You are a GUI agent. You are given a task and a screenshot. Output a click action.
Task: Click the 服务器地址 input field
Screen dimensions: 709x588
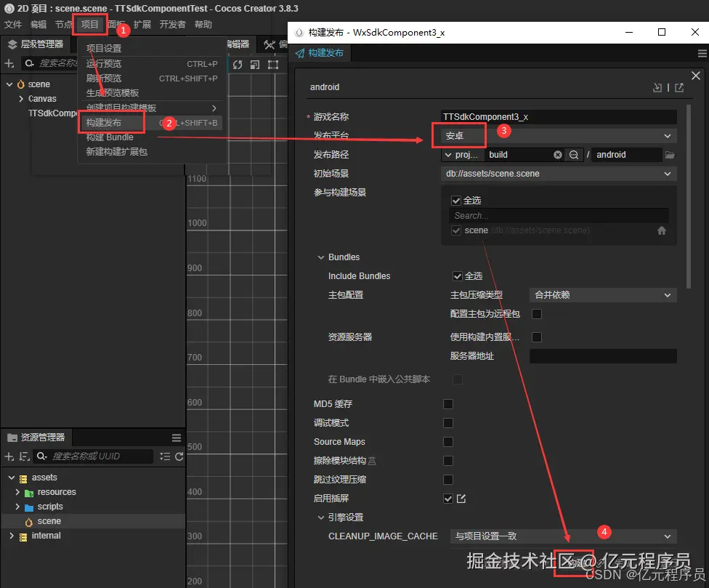pyautogui.click(x=603, y=356)
